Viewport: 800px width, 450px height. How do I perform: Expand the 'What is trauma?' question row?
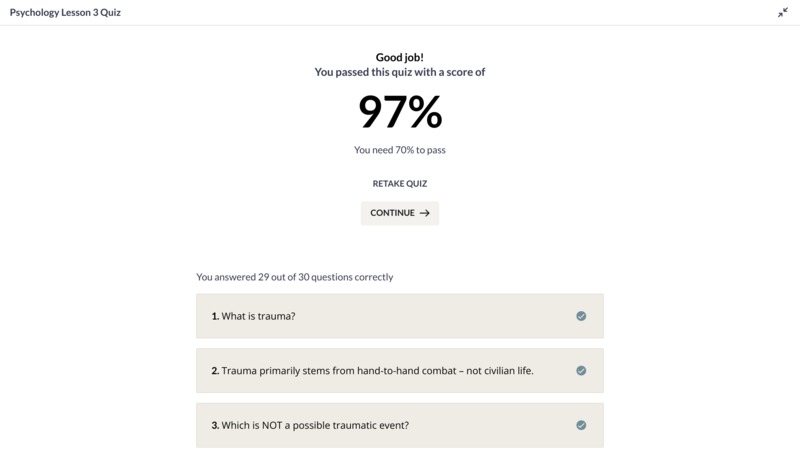tap(399, 316)
